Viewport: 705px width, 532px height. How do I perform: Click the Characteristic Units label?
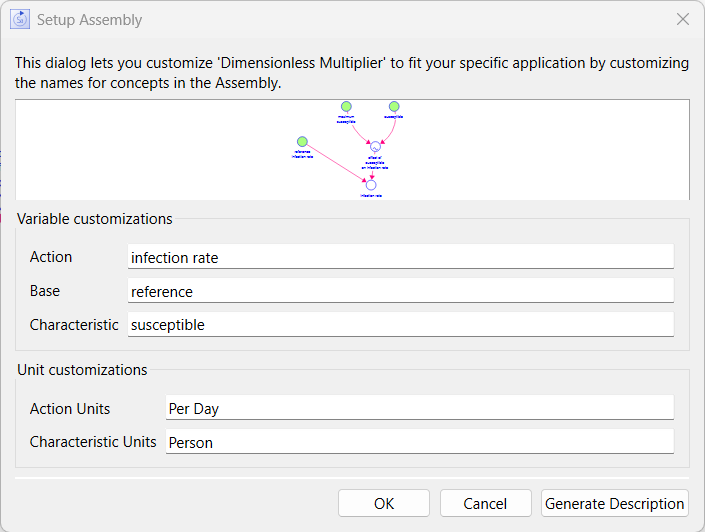[x=93, y=442]
